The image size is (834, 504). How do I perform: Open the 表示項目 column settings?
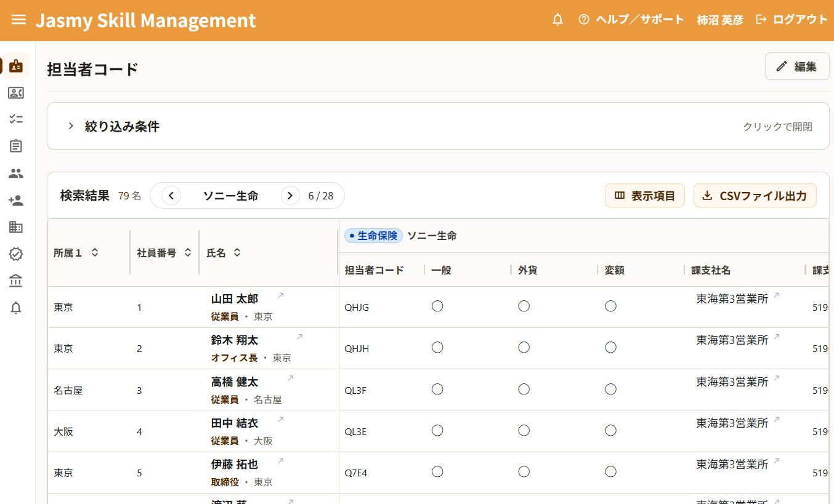click(x=645, y=196)
